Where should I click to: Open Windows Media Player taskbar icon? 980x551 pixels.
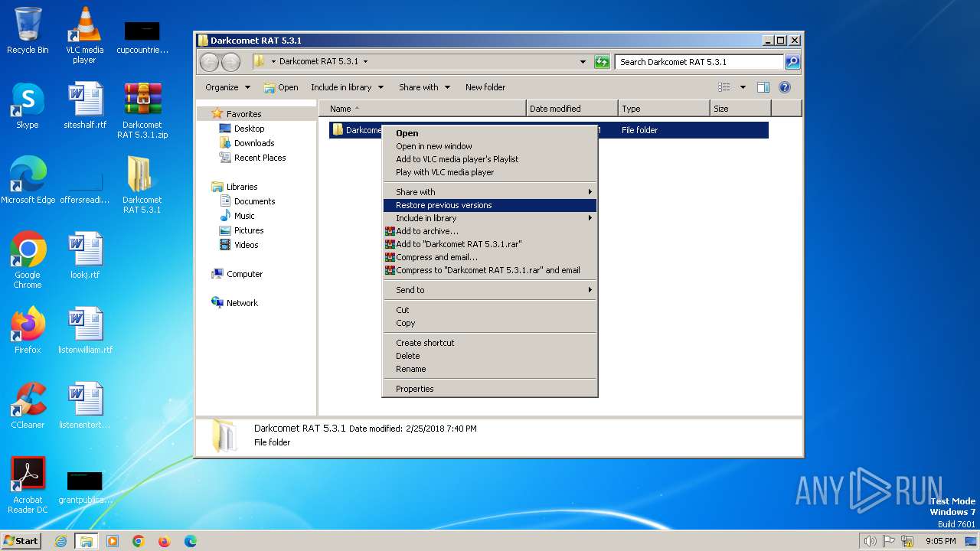pyautogui.click(x=113, y=541)
